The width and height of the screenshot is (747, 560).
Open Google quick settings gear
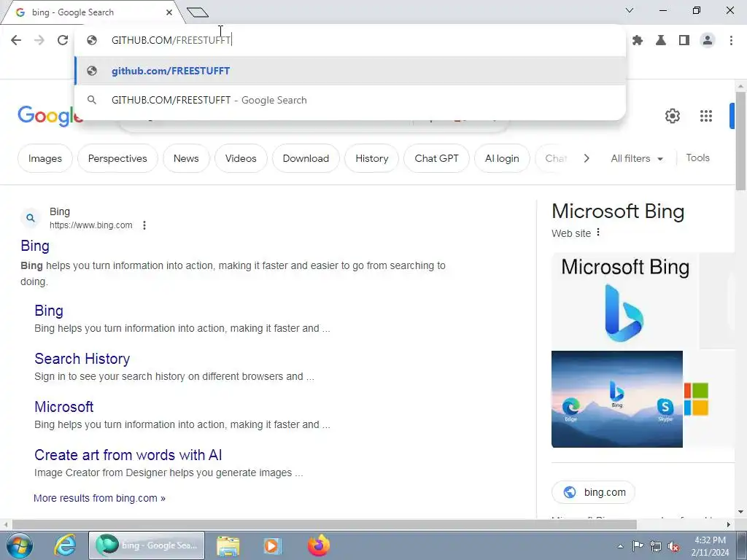coord(672,116)
